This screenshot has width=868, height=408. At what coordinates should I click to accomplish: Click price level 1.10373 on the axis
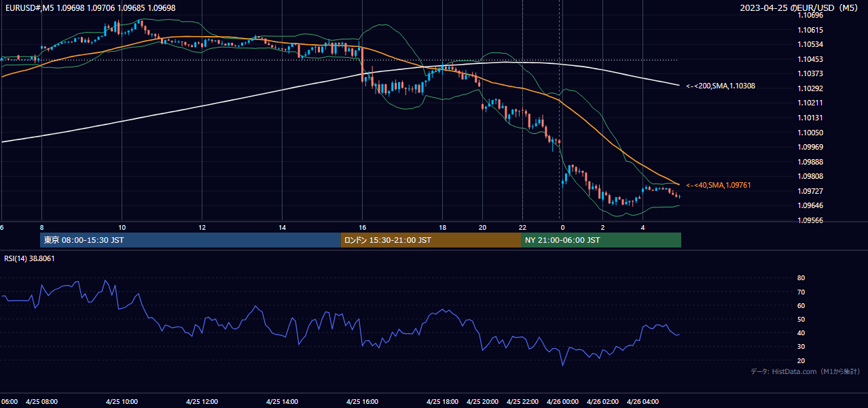810,73
